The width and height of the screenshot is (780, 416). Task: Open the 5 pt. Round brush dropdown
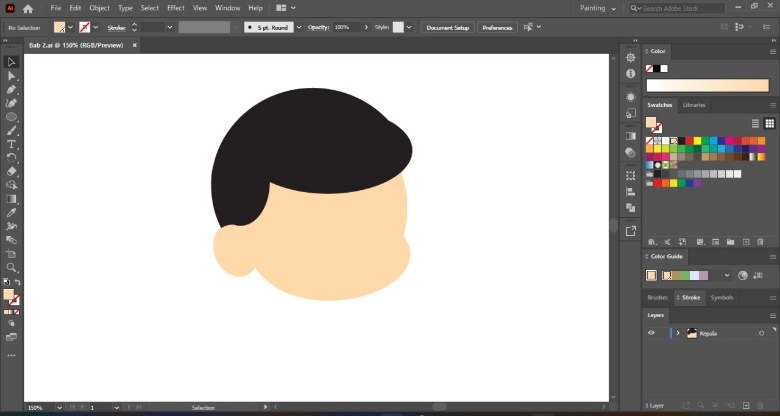click(299, 27)
